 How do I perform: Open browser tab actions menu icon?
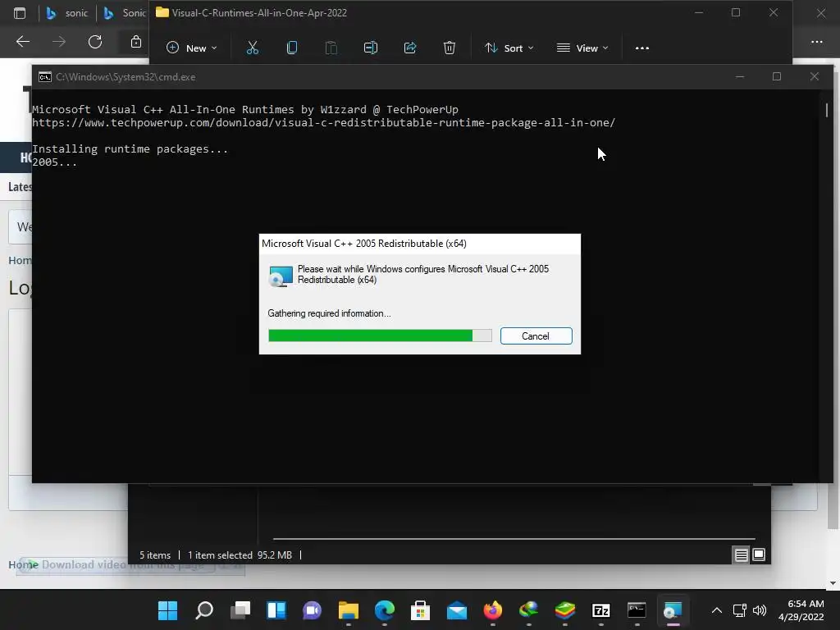20,13
